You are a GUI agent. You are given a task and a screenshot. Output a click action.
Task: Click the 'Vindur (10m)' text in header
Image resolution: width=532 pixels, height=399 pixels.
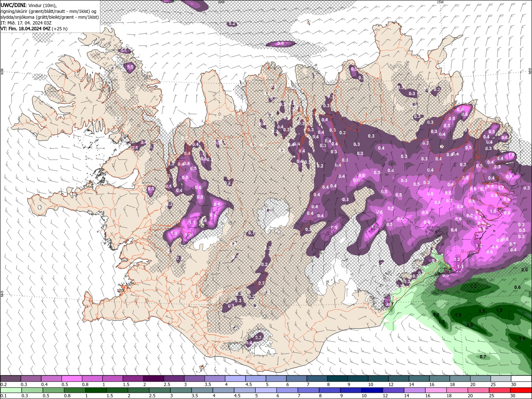click(x=41, y=5)
